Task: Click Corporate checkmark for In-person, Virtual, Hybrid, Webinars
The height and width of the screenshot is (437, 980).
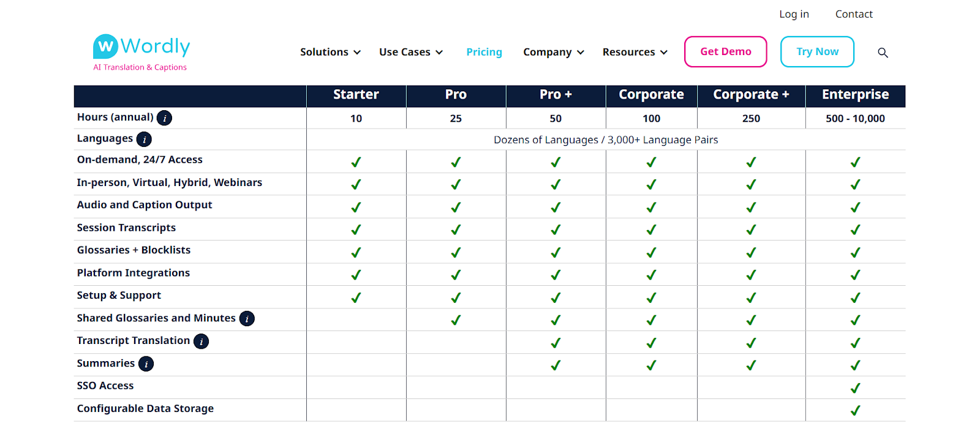Action: tap(651, 184)
